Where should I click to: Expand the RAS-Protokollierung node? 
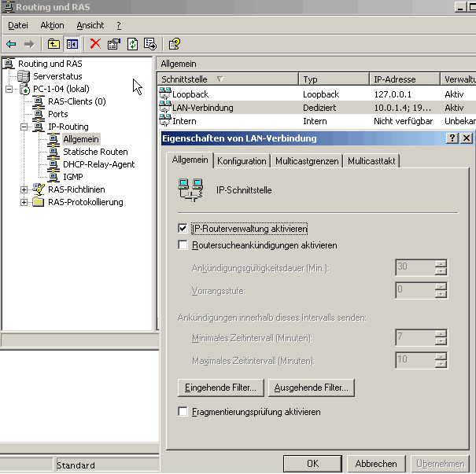[x=24, y=202]
